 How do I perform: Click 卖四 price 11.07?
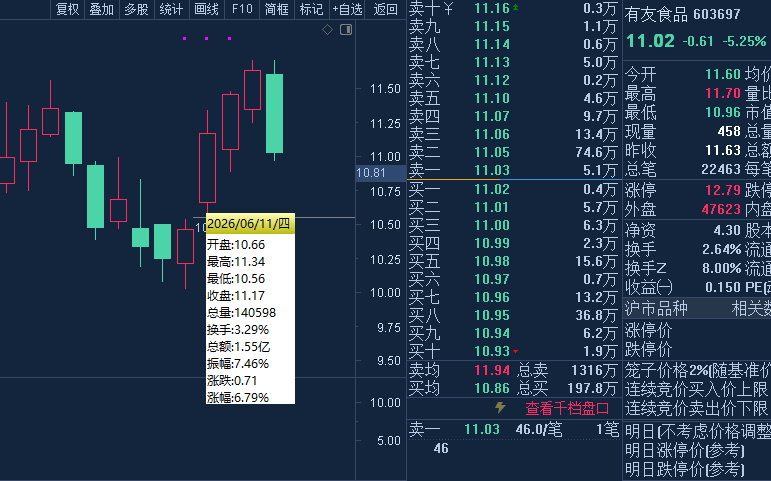click(x=492, y=116)
